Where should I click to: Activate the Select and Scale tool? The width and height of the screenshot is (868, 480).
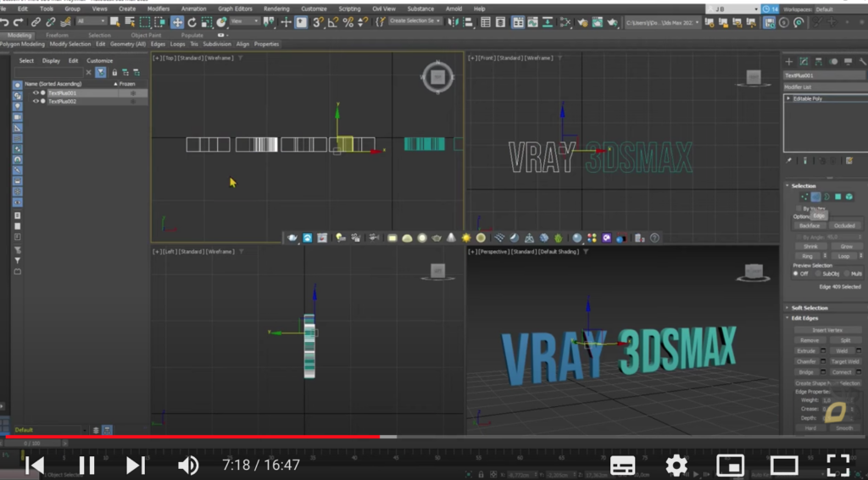[x=207, y=22]
